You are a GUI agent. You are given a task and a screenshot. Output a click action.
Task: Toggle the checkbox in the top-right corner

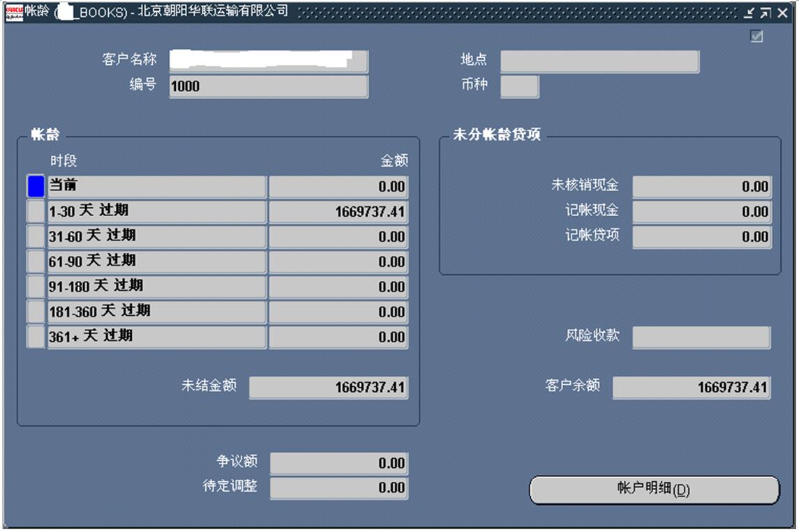(x=756, y=37)
